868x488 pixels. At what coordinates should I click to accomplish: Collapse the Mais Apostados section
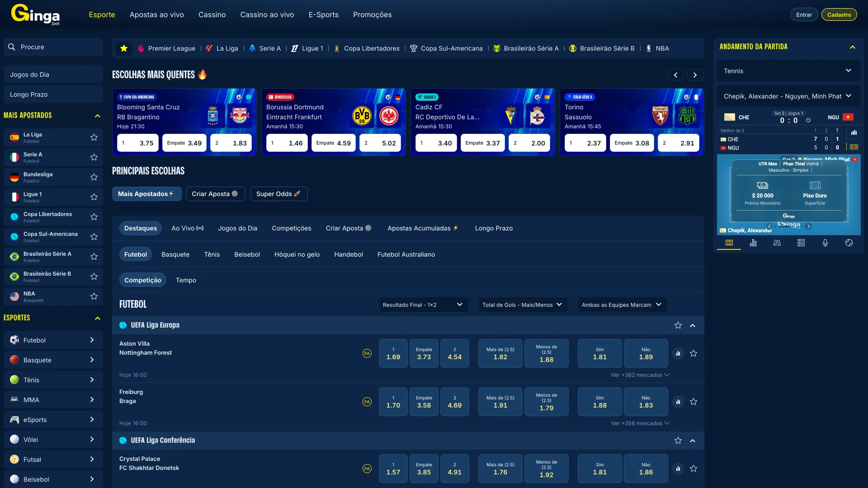click(97, 116)
